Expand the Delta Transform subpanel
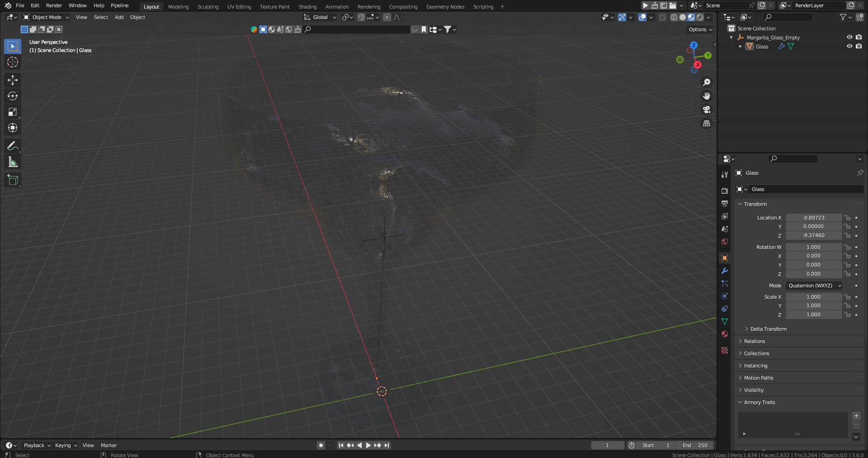 click(746, 329)
